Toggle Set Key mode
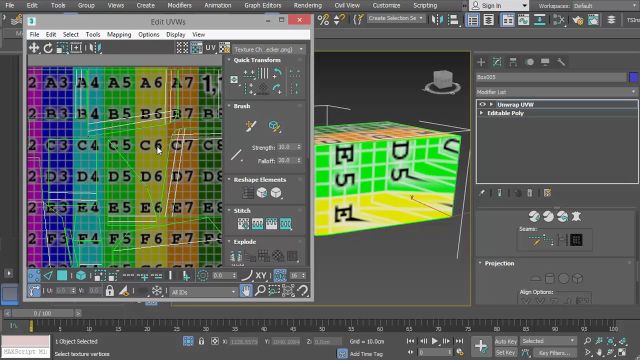The width and height of the screenshot is (640, 360). (506, 353)
